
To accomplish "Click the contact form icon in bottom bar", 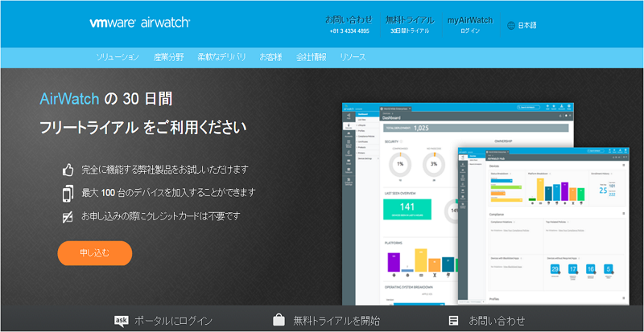I will point(453,321).
